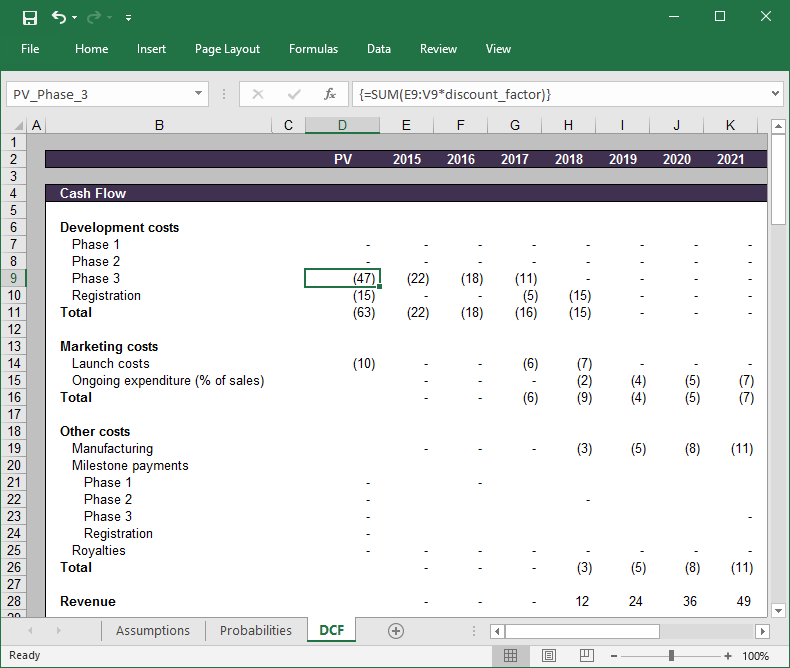Switch to the Assumptions sheet tab
The image size is (790, 668).
pos(153,631)
